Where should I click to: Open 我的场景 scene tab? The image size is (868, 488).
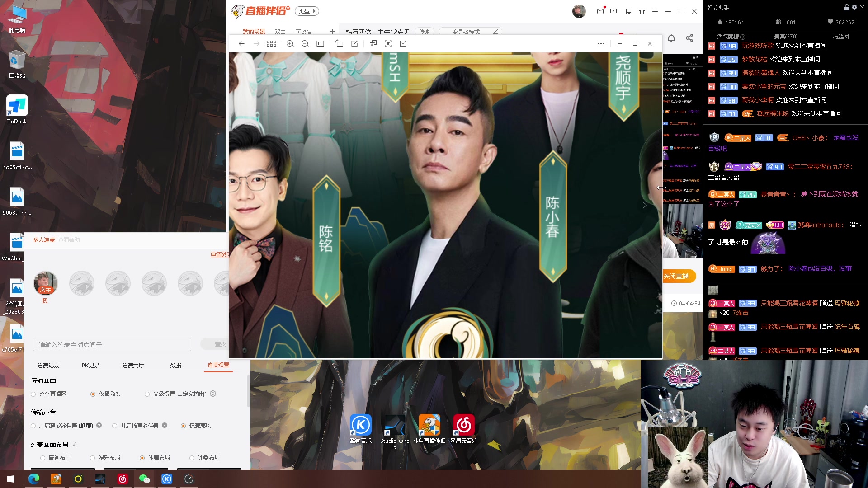[254, 32]
